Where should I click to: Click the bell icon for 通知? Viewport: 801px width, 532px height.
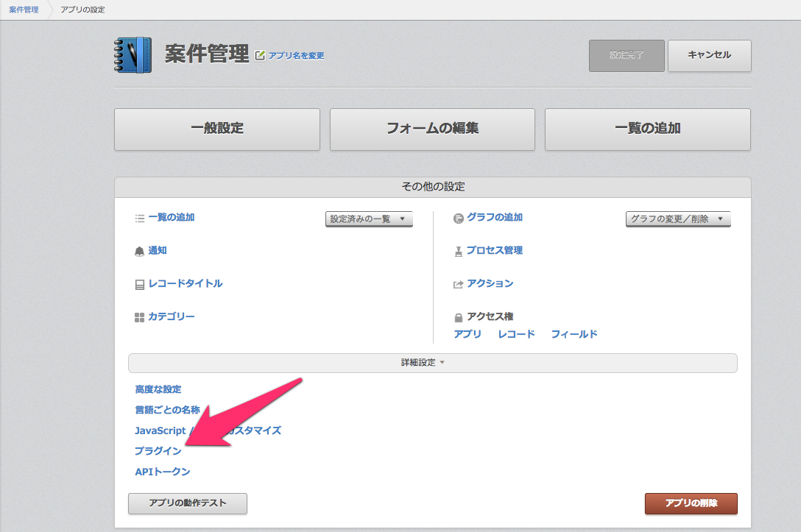[x=140, y=251]
